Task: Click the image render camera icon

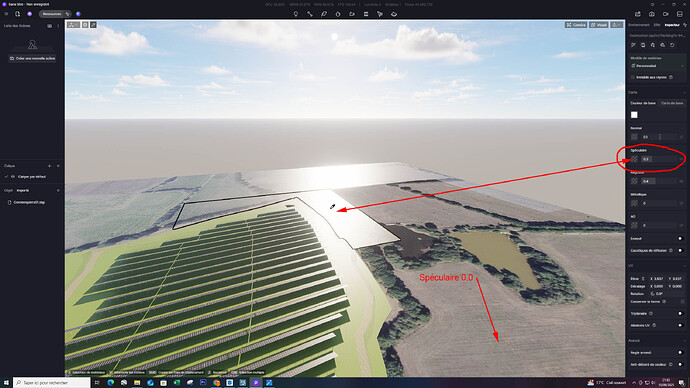Action: [x=652, y=14]
